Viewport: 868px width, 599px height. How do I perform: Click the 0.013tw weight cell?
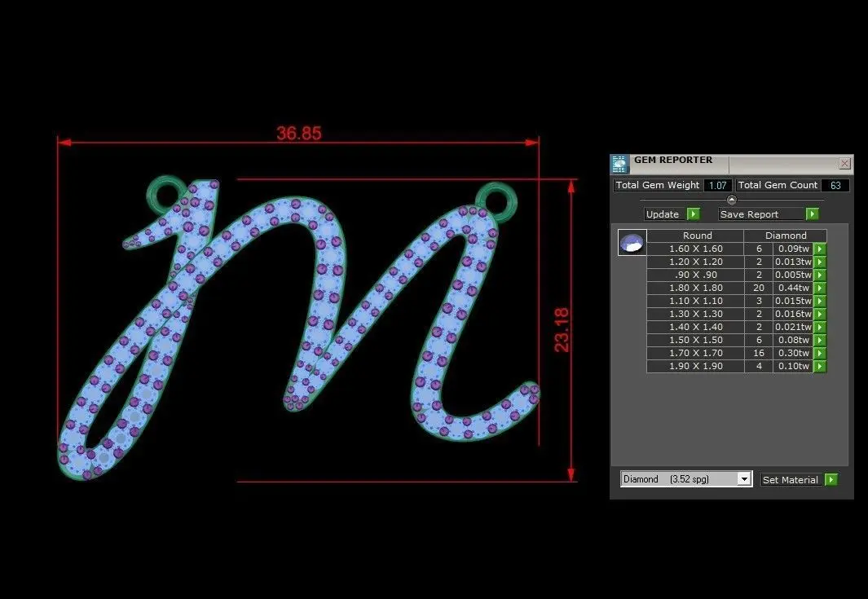pos(793,262)
